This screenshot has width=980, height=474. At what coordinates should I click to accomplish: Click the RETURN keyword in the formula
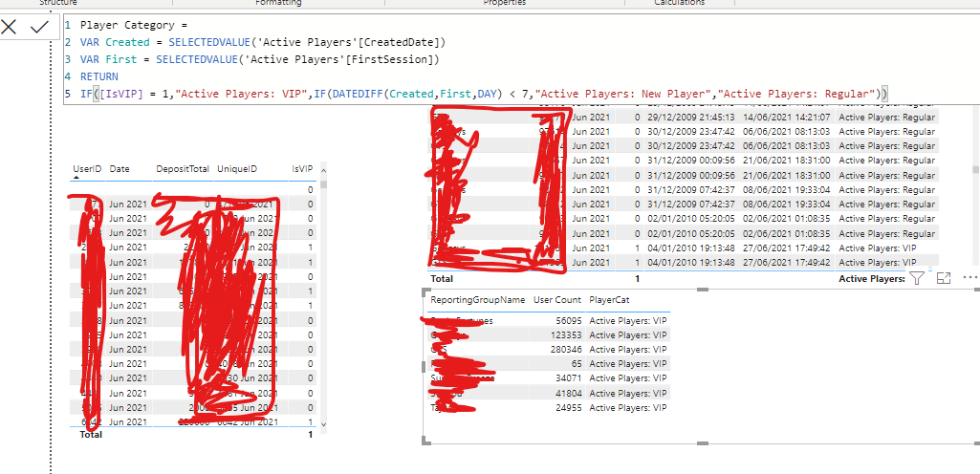pos(98,76)
